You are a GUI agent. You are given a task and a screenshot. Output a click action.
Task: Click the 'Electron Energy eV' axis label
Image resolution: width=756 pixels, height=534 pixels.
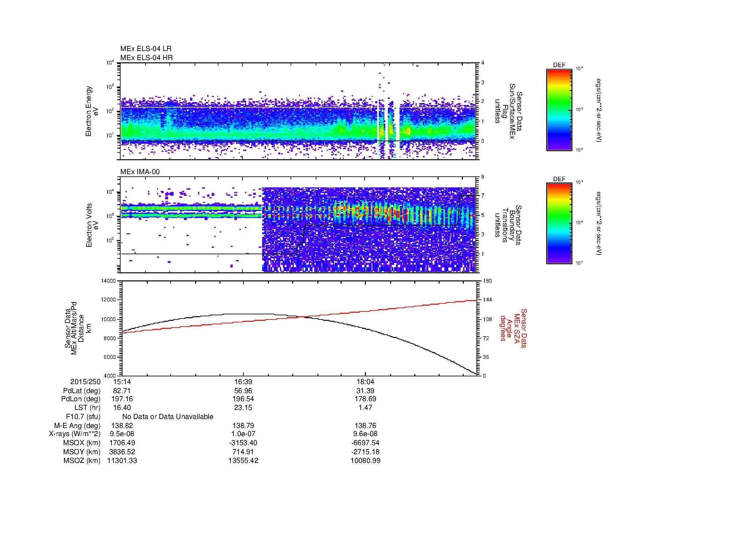click(92, 111)
